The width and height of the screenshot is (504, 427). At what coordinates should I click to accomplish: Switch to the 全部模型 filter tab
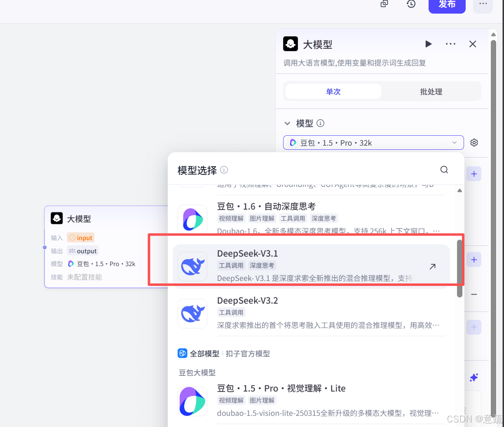(199, 354)
